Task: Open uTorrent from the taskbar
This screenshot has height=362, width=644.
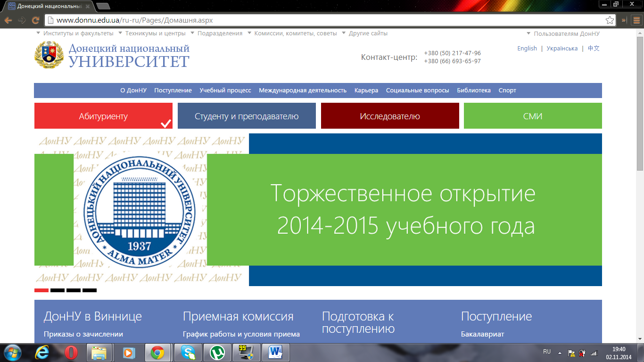Action: [x=217, y=353]
